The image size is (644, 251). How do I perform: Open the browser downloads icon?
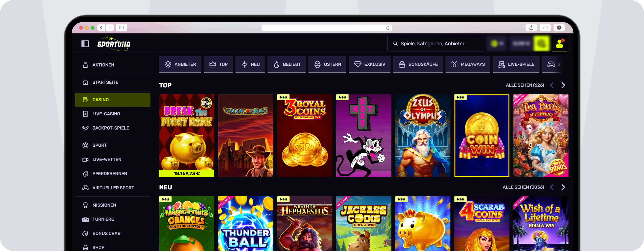559,28
